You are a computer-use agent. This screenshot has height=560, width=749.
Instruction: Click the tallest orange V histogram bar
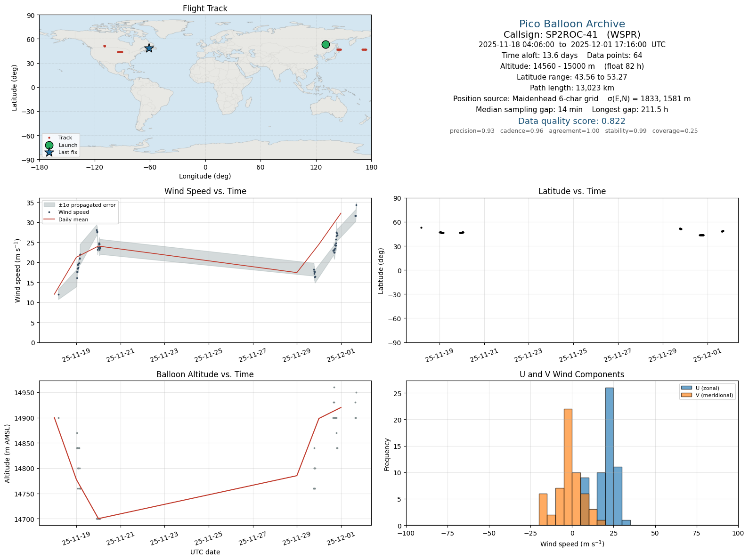click(568, 467)
